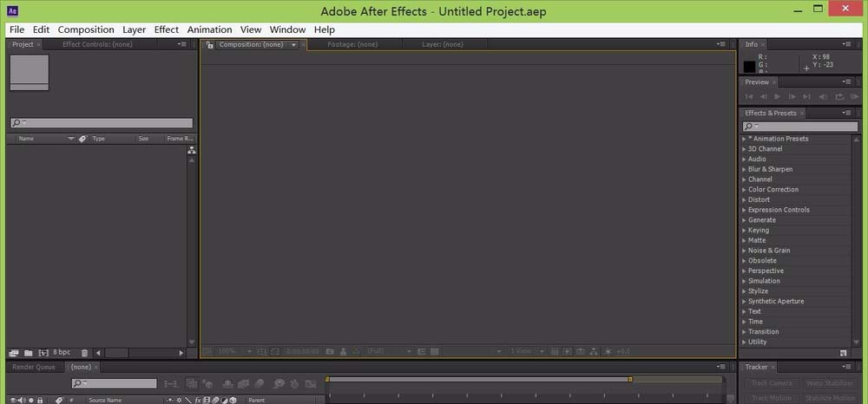
Task: Click the Show Channel color icon in viewer
Action: (x=357, y=351)
